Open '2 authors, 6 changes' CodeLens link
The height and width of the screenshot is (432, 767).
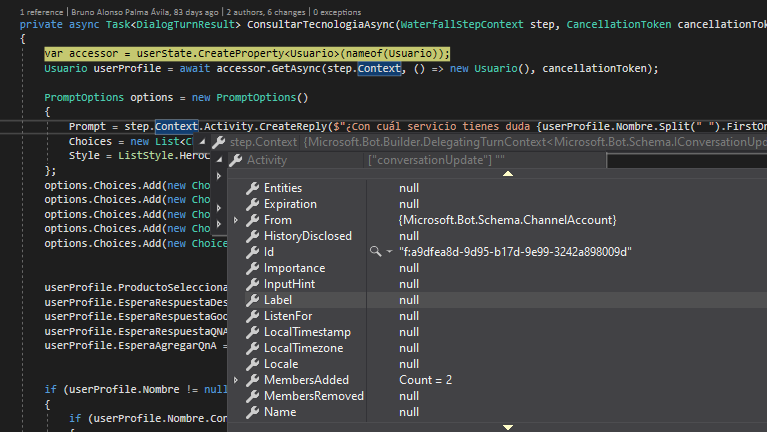[266, 12]
